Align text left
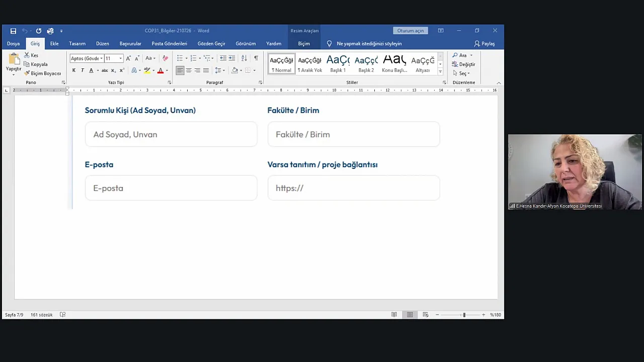 (180, 70)
